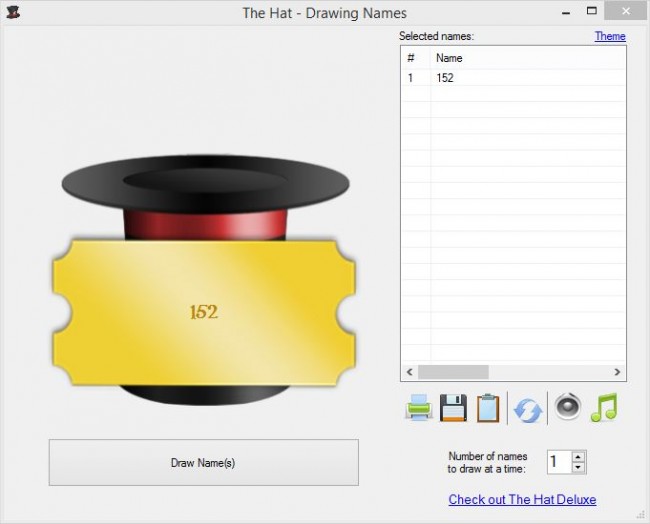650x524 pixels.
Task: Toggle music with the green note icon
Action: pos(603,407)
